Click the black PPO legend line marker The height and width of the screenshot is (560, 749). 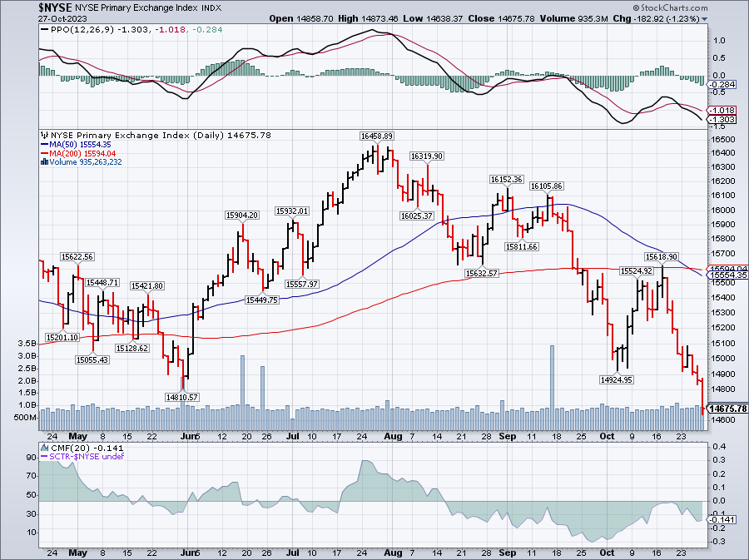45,30
